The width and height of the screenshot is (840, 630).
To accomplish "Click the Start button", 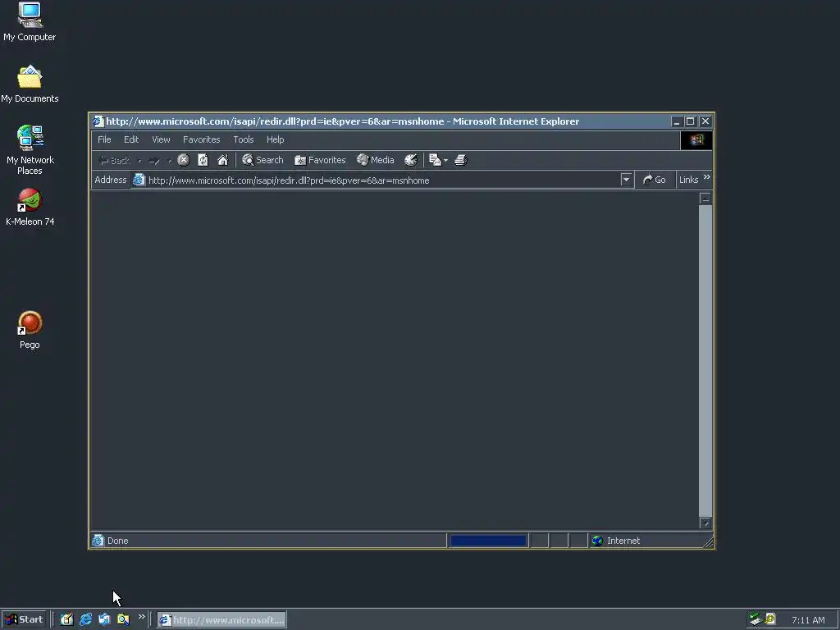I will click(x=24, y=619).
